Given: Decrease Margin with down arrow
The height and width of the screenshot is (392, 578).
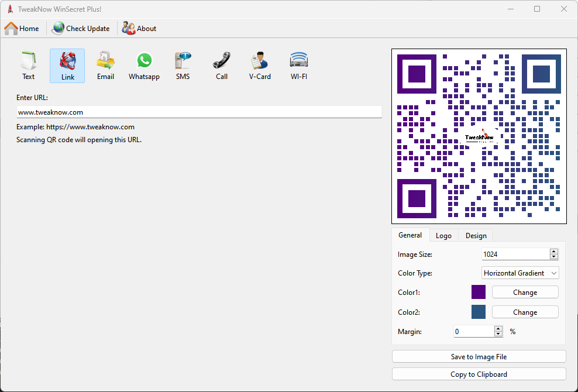Looking at the screenshot, I should [498, 334].
